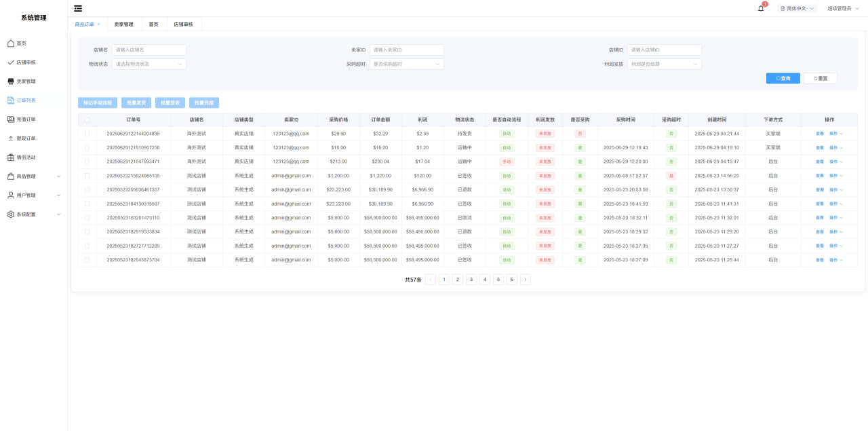Check the box for order 20250629122144204835

(87, 134)
